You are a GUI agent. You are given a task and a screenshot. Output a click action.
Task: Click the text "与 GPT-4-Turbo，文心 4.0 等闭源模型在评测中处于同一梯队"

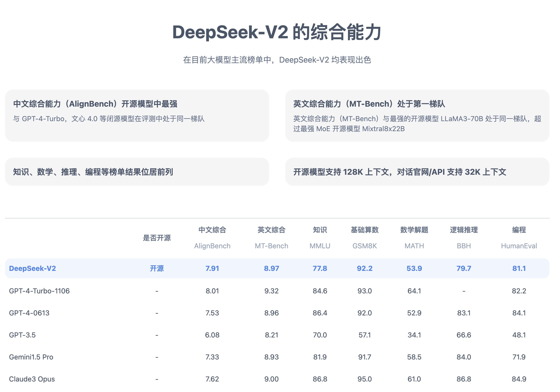tap(109, 119)
